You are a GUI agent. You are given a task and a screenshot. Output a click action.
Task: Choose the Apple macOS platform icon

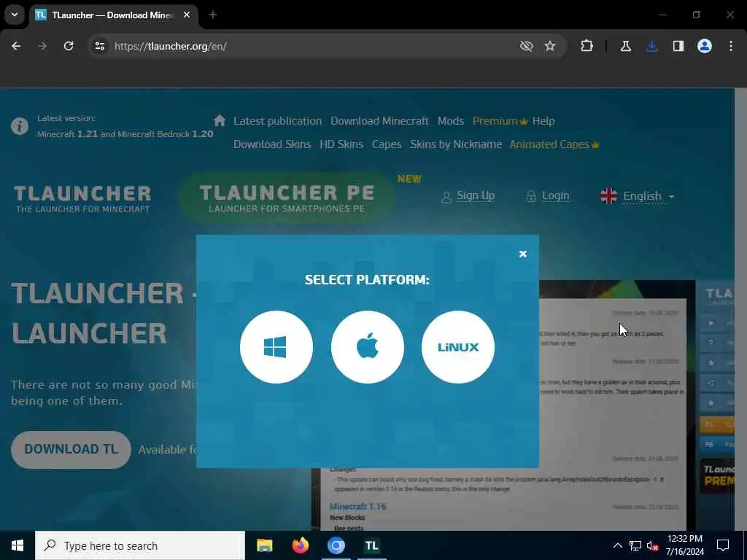coord(368,347)
